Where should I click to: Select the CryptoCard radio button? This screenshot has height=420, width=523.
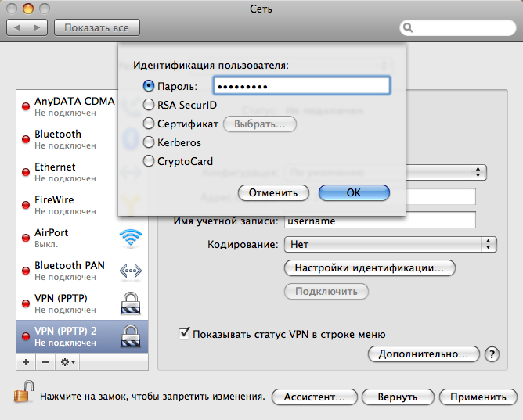point(149,161)
